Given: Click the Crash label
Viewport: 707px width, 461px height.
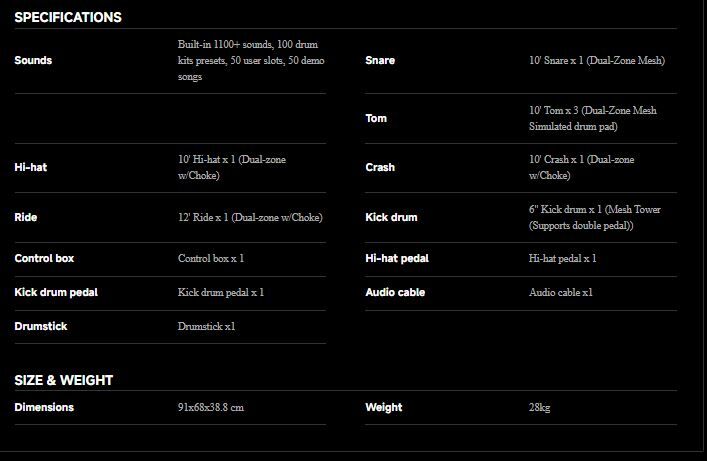Looking at the screenshot, I should pos(380,167).
